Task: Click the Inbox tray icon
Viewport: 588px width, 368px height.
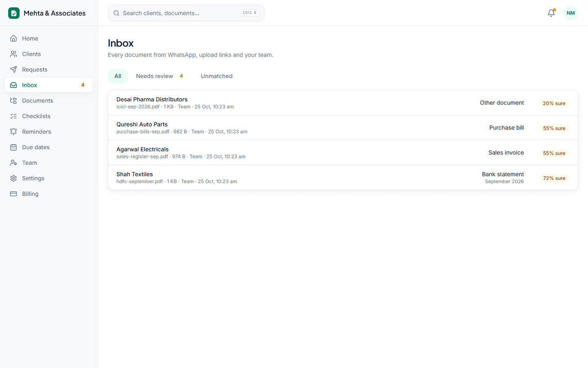Action: pyautogui.click(x=13, y=85)
